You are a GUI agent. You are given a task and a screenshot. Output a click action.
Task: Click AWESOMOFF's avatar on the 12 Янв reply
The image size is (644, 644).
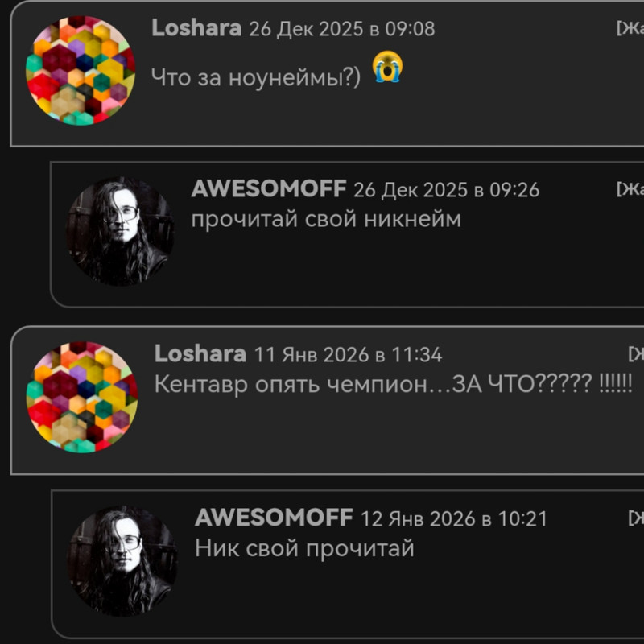click(x=122, y=560)
